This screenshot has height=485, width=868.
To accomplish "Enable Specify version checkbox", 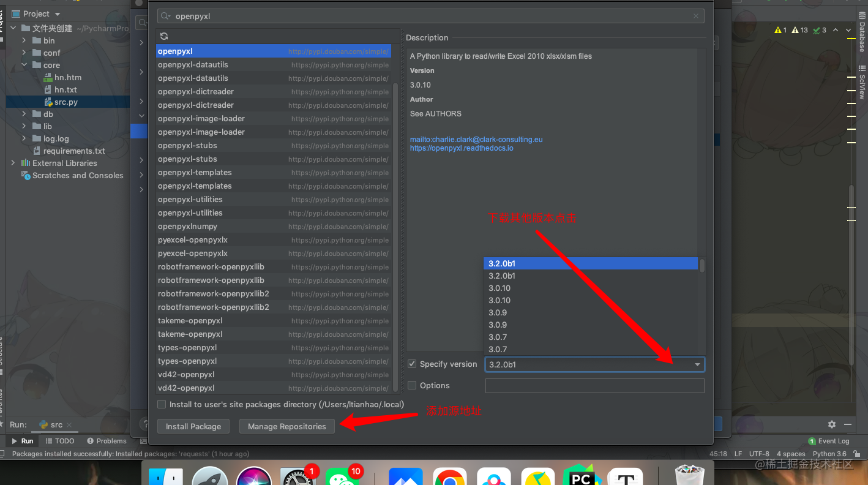I will click(412, 364).
